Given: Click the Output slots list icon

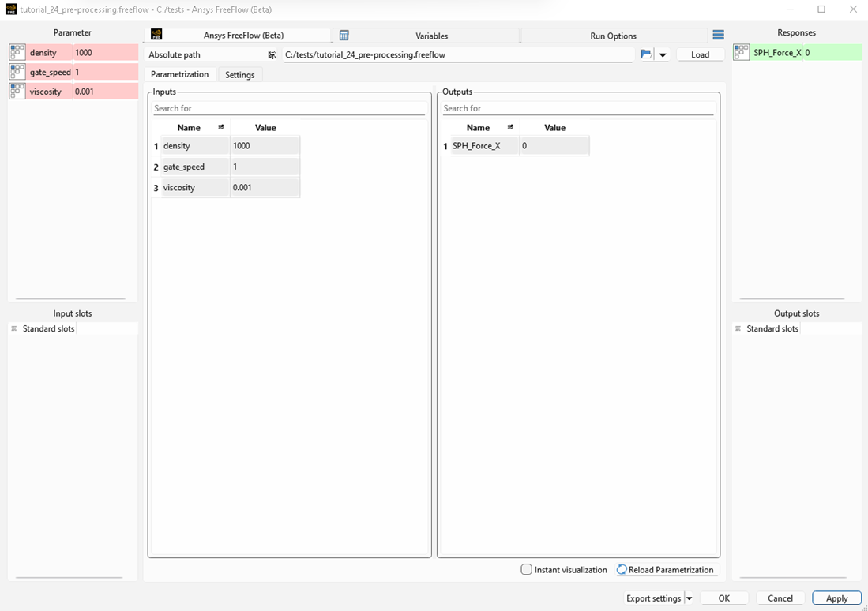Looking at the screenshot, I should coord(738,328).
